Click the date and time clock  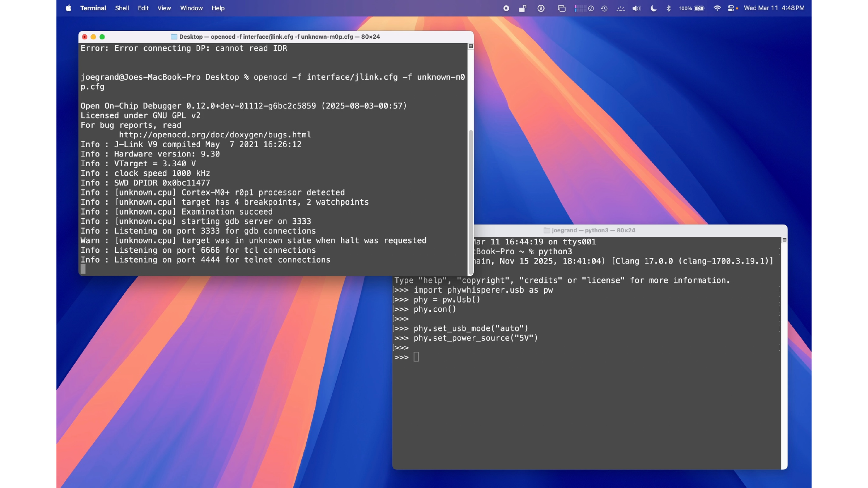774,8
